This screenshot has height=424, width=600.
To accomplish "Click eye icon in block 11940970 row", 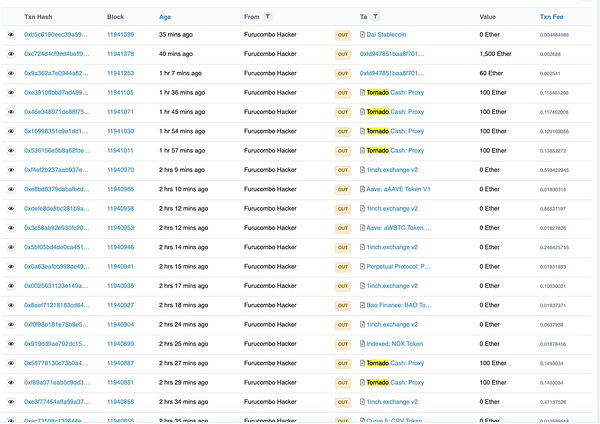I will 11,170.
